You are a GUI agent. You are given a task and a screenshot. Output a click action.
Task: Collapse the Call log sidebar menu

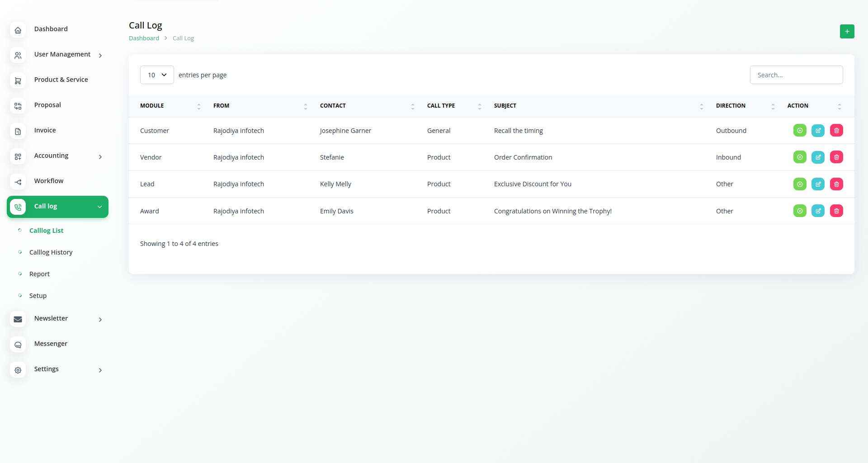(x=99, y=207)
